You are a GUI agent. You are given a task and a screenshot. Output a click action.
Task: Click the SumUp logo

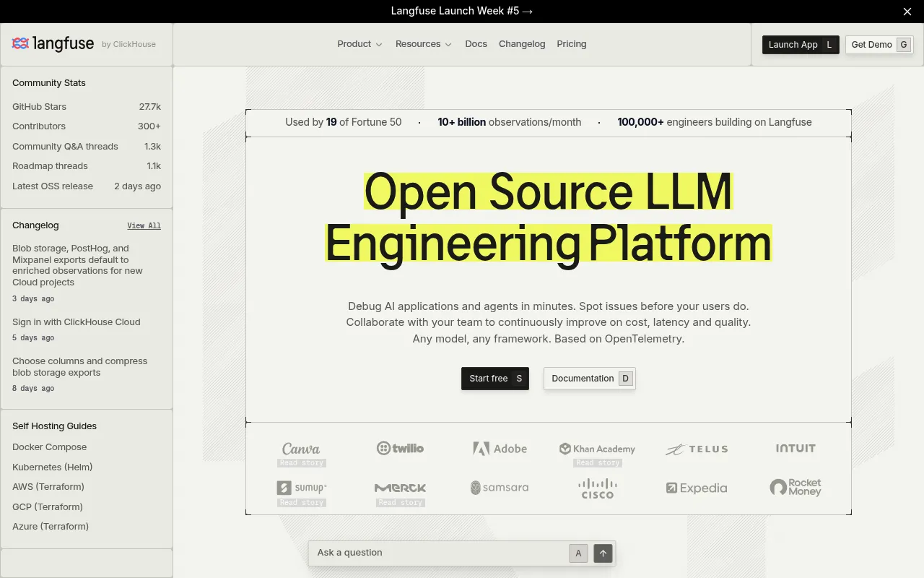301,488
